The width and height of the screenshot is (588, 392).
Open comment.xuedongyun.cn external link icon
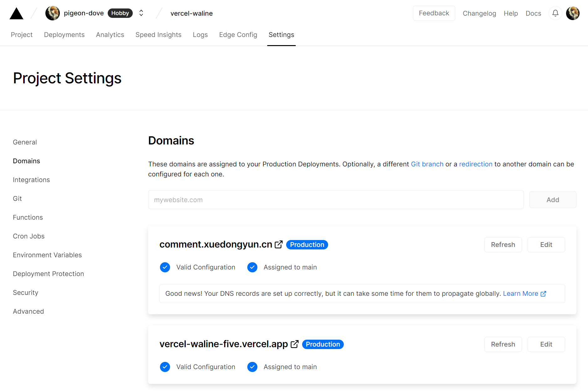click(x=279, y=244)
